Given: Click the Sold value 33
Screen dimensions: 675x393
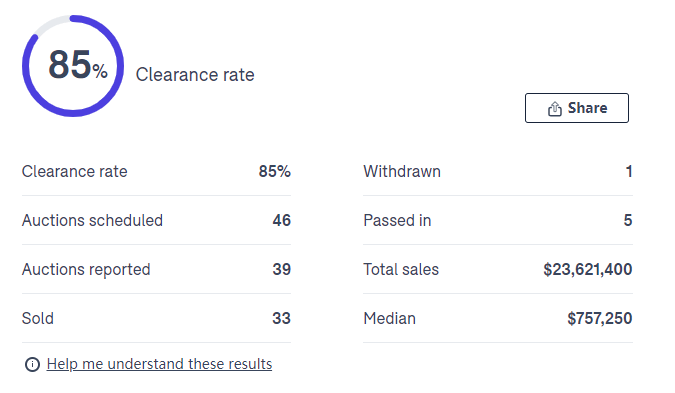Looking at the screenshot, I should (282, 319).
